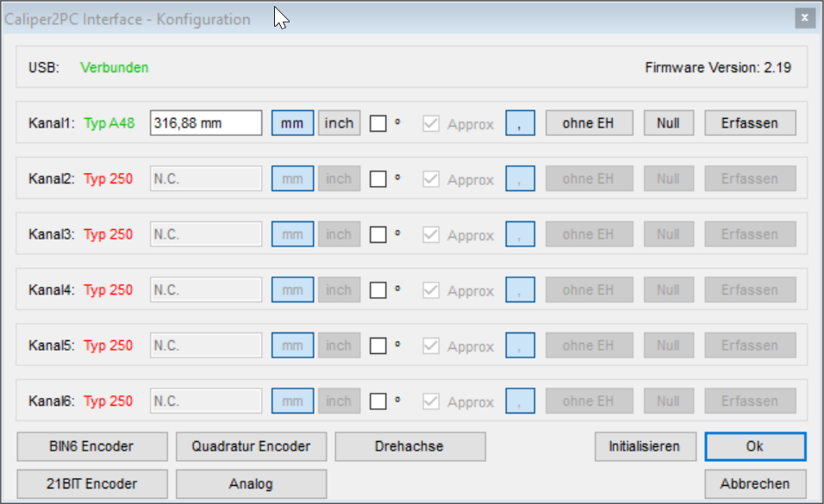This screenshot has width=824, height=504.
Task: Switch Kanal1 unit to inch
Action: (339, 123)
